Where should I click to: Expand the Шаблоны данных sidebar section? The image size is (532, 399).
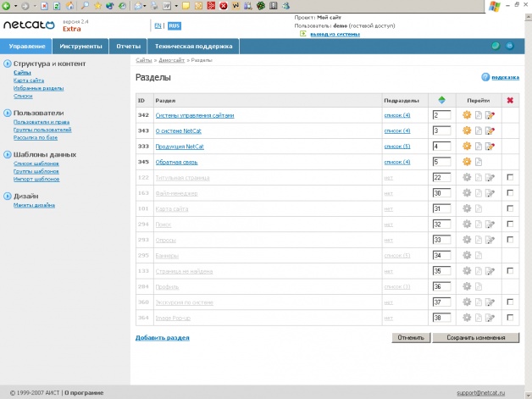click(8, 154)
